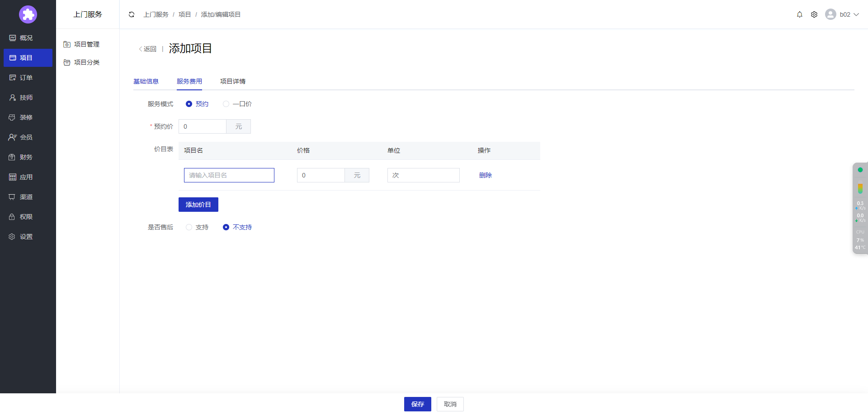Go to 技师 technicians section
The image size is (868, 415).
point(28,98)
